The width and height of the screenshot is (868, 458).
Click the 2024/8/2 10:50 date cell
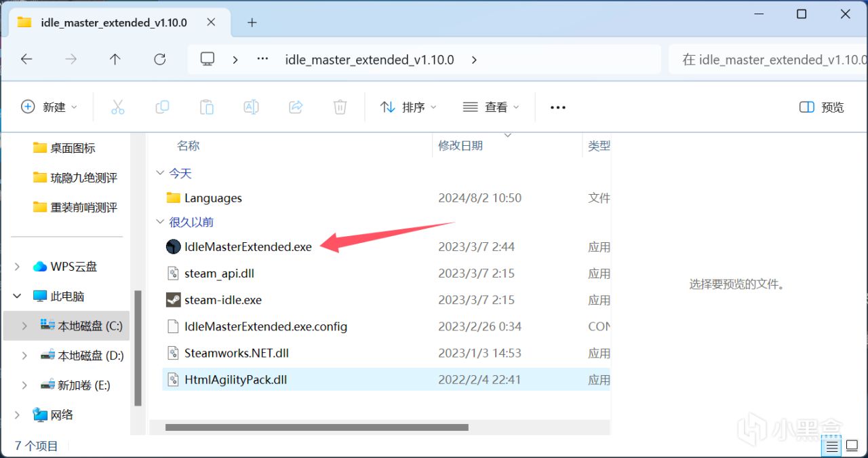click(x=479, y=198)
